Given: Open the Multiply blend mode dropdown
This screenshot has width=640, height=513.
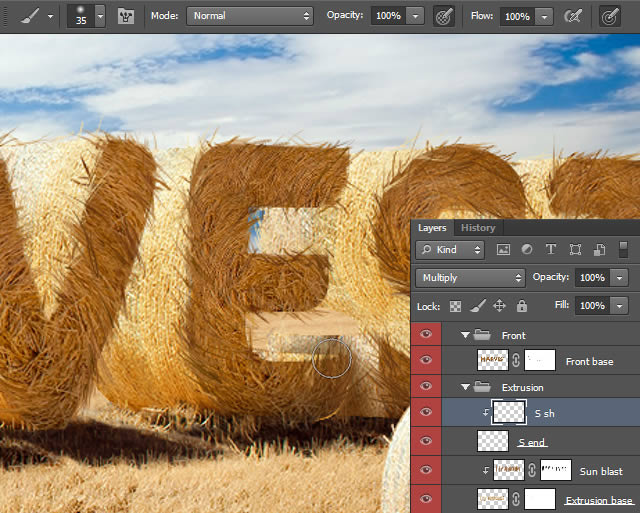Looking at the screenshot, I should click(470, 278).
